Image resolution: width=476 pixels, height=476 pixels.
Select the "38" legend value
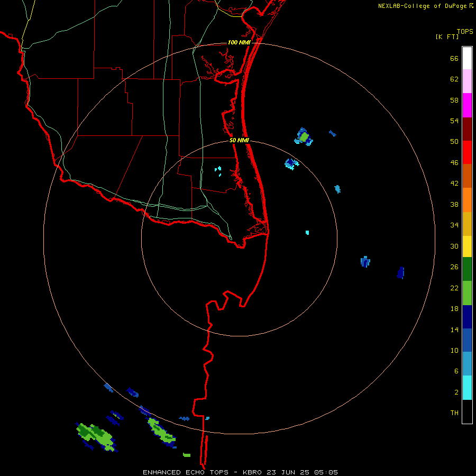(454, 204)
